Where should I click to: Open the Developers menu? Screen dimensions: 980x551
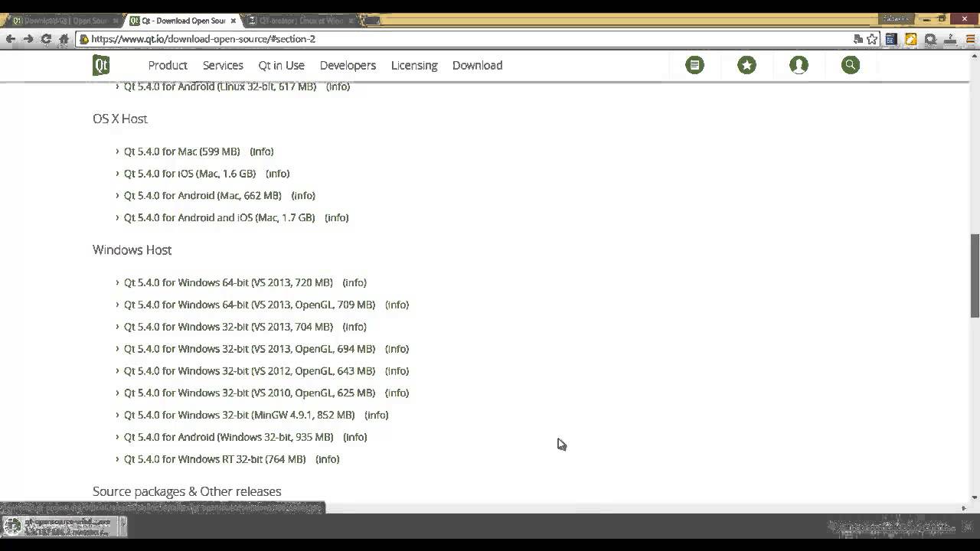coord(348,65)
